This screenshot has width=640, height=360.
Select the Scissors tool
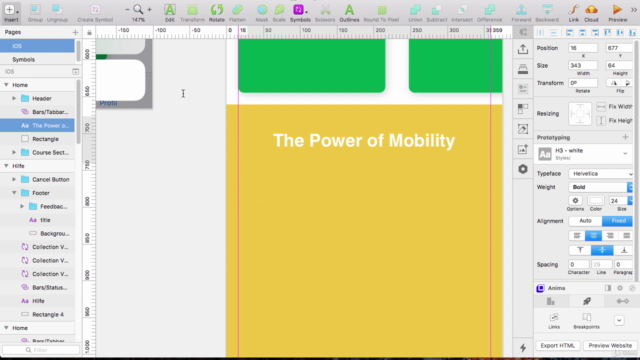click(325, 13)
